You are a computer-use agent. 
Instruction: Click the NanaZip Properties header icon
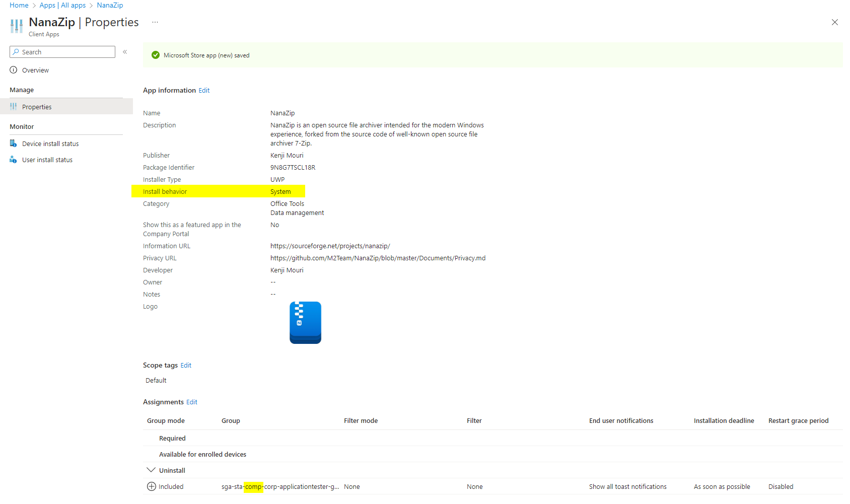(17, 26)
